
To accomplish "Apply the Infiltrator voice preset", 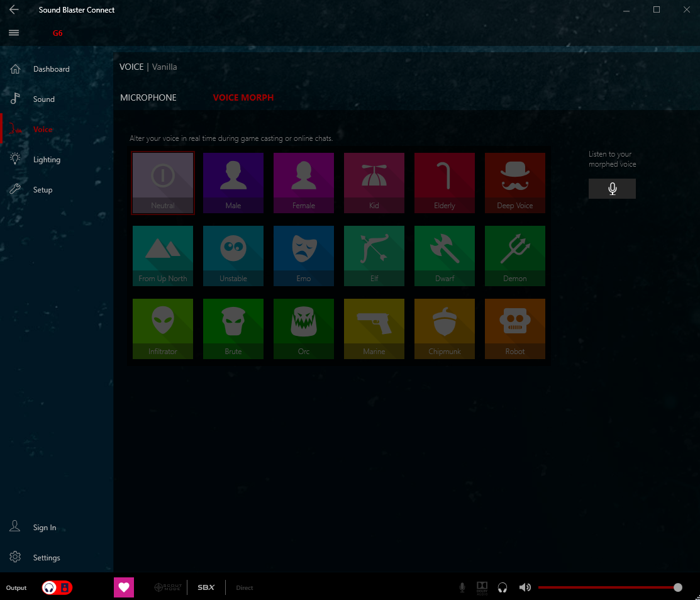I will [x=162, y=329].
